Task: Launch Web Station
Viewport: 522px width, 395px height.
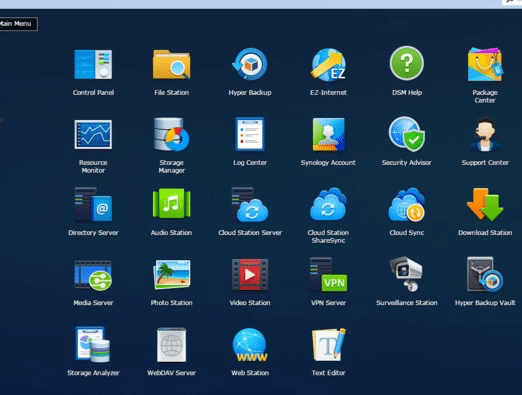Action: point(250,345)
